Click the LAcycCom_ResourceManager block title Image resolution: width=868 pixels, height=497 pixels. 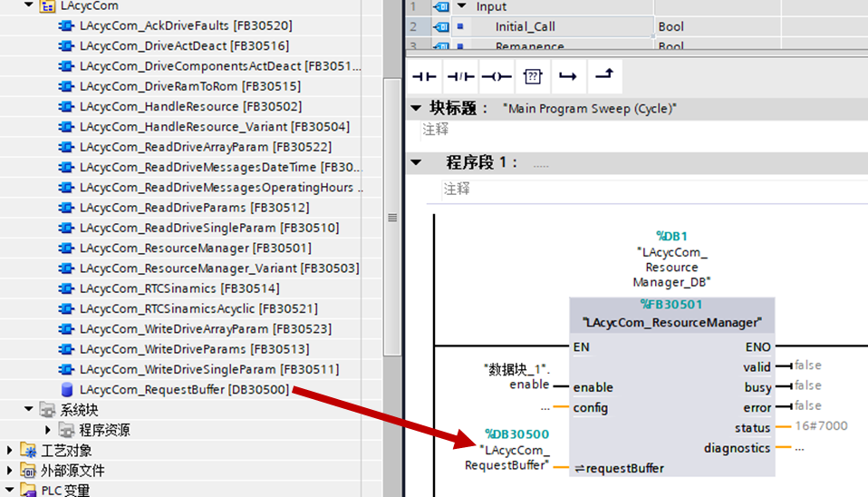coord(671,323)
